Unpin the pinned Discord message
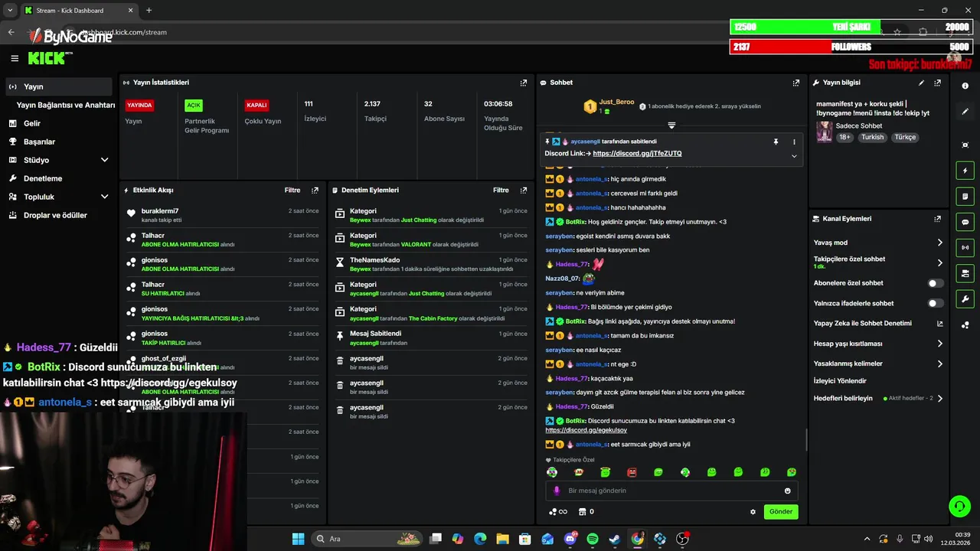980x551 pixels. [x=776, y=142]
